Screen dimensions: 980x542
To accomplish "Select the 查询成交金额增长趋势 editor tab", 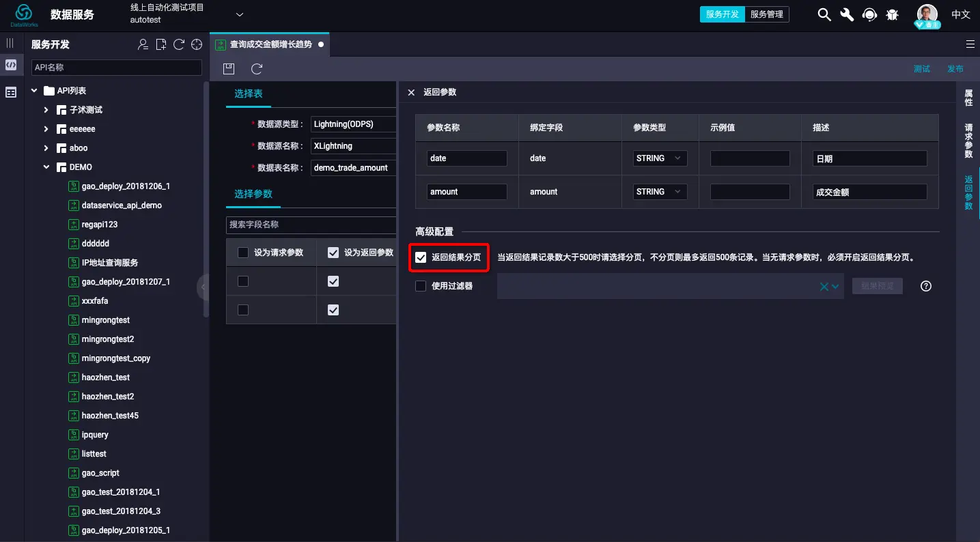I will [x=270, y=44].
